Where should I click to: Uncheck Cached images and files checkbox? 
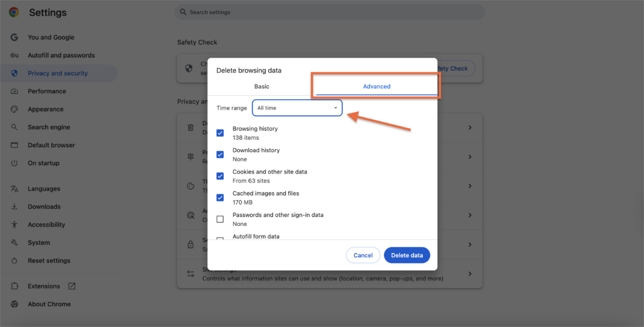[220, 198]
